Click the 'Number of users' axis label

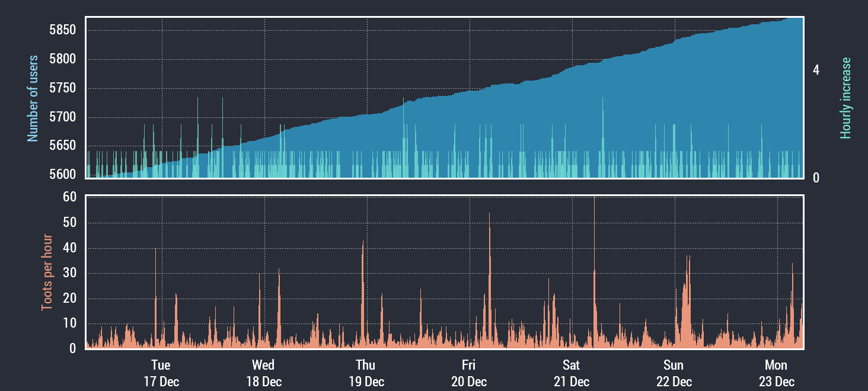click(x=33, y=98)
